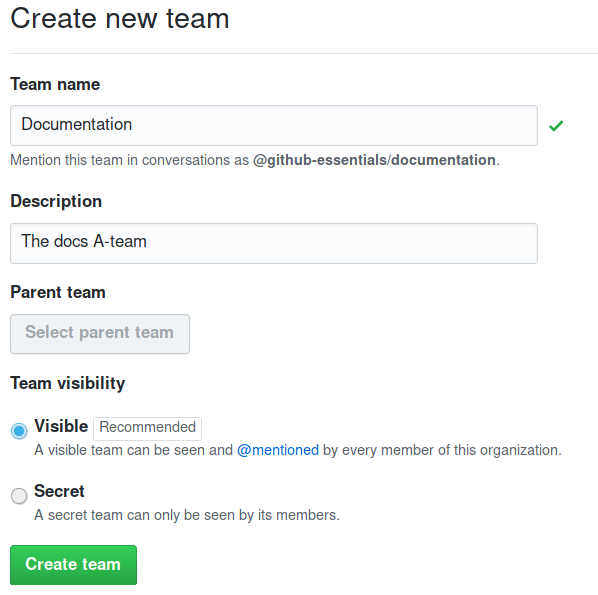Click the green checkmark validation icon

[x=556, y=125]
